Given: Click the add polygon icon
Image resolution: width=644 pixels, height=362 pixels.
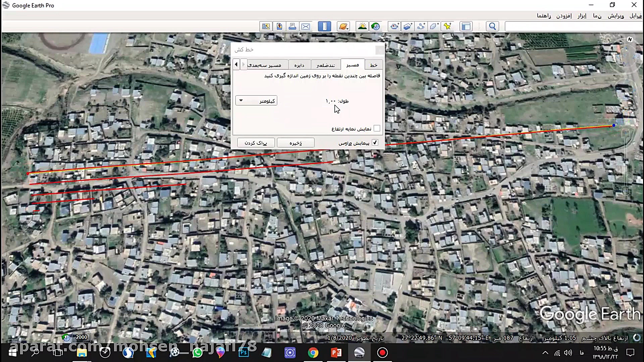Looking at the screenshot, I should point(434,26).
